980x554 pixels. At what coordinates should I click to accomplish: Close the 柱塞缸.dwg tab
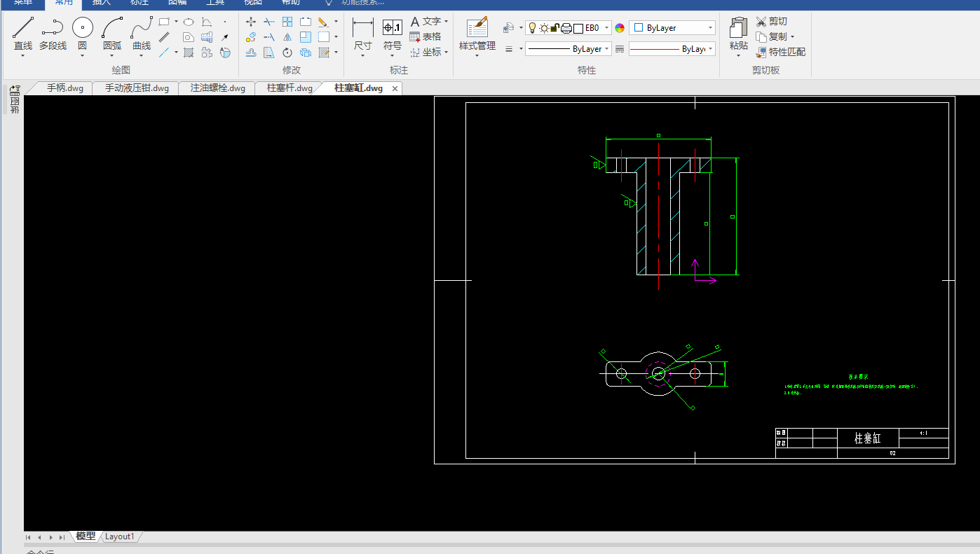(x=395, y=88)
